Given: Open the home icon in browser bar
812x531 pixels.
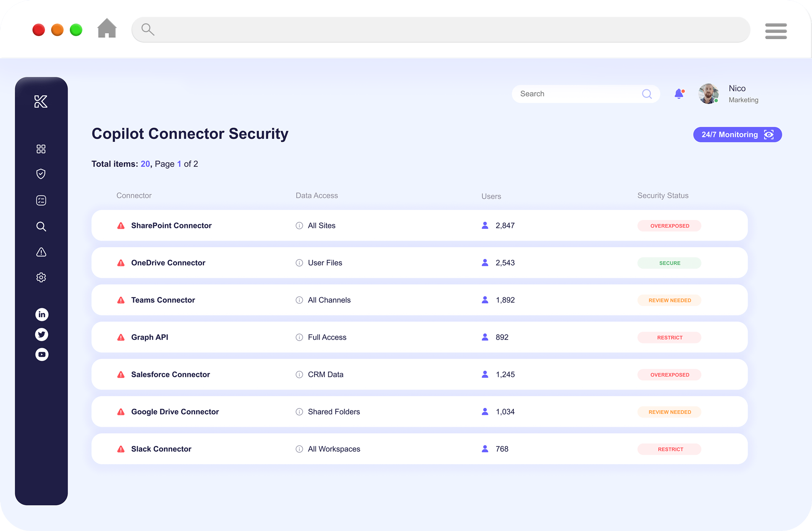Looking at the screenshot, I should tap(107, 28).
